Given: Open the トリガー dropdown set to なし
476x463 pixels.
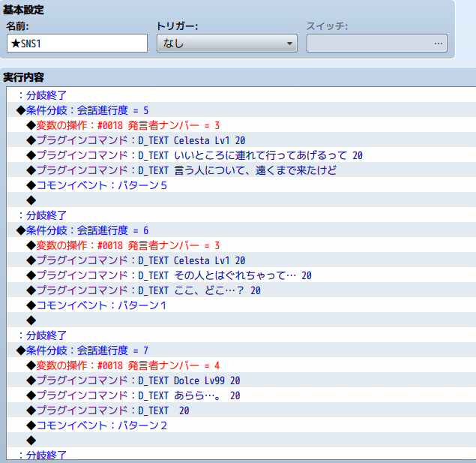Looking at the screenshot, I should tap(227, 44).
